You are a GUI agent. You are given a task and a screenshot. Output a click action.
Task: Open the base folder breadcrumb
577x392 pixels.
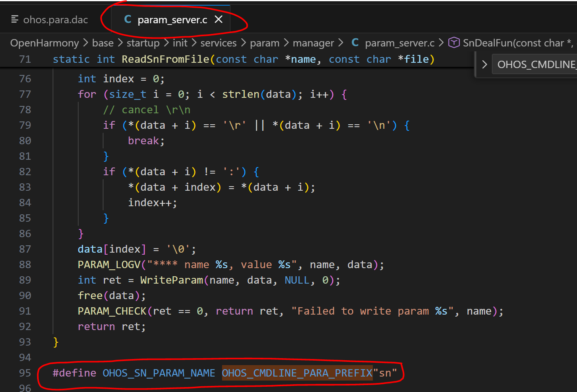tap(103, 43)
